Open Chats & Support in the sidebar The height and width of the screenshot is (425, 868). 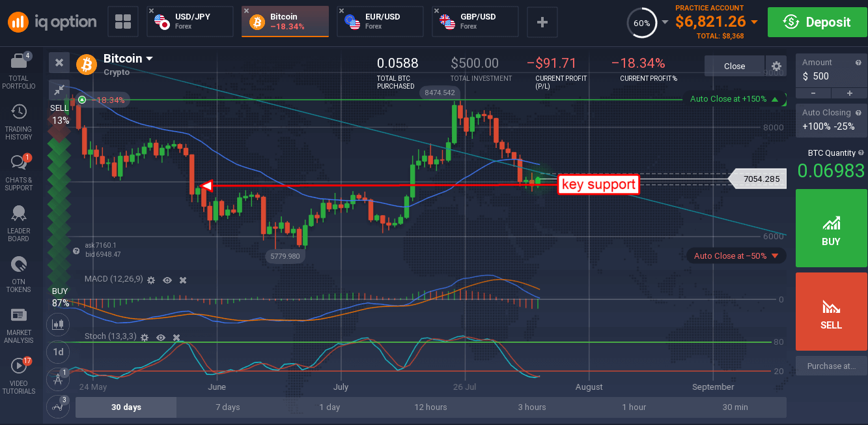coord(19,173)
